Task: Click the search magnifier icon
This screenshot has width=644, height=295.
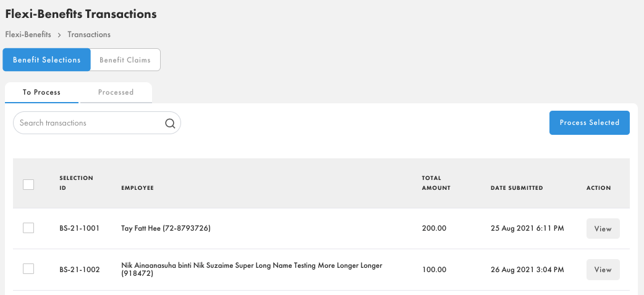Action: (x=170, y=123)
